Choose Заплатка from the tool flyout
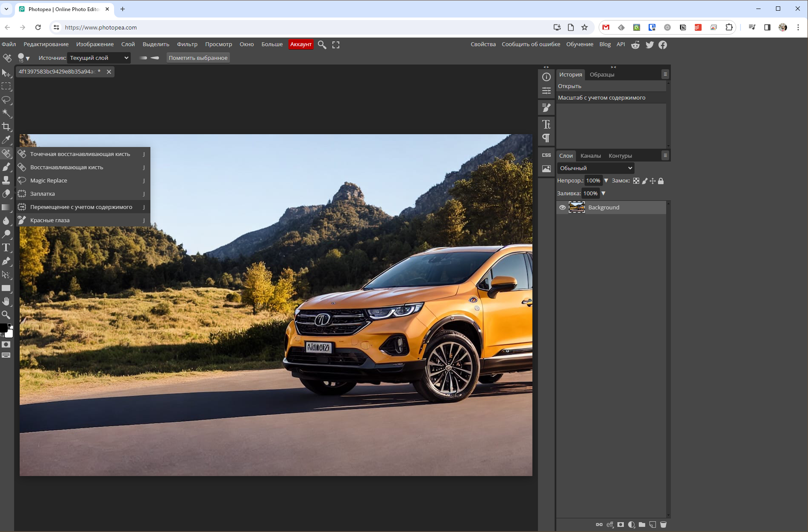 click(x=83, y=194)
